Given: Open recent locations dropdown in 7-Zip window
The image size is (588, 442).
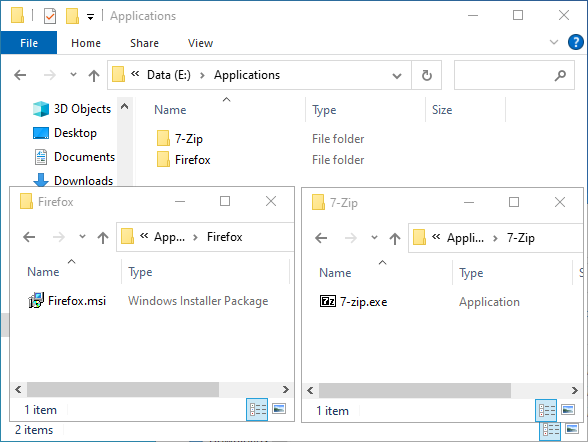Looking at the screenshot, I should click(374, 237).
